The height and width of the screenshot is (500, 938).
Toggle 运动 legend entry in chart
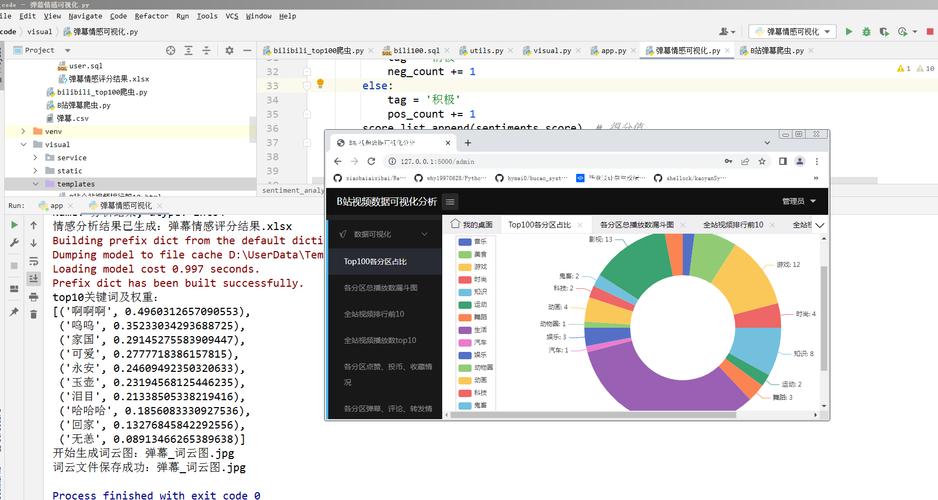(x=473, y=304)
